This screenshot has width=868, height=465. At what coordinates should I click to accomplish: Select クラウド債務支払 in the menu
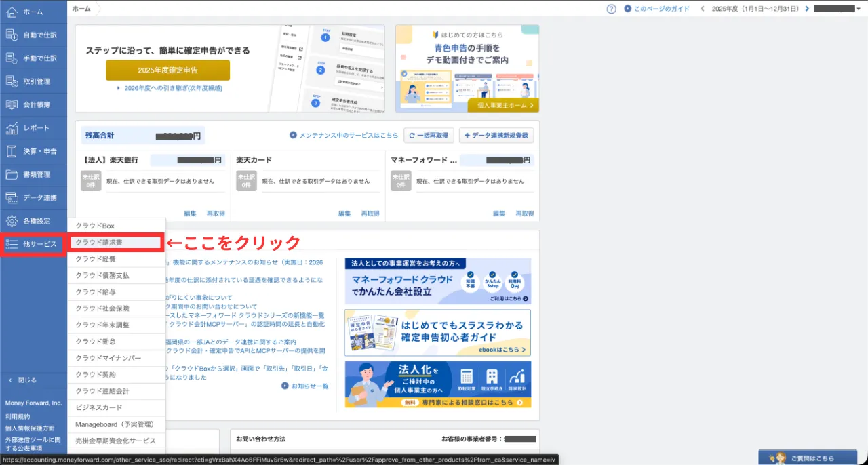pos(117,275)
